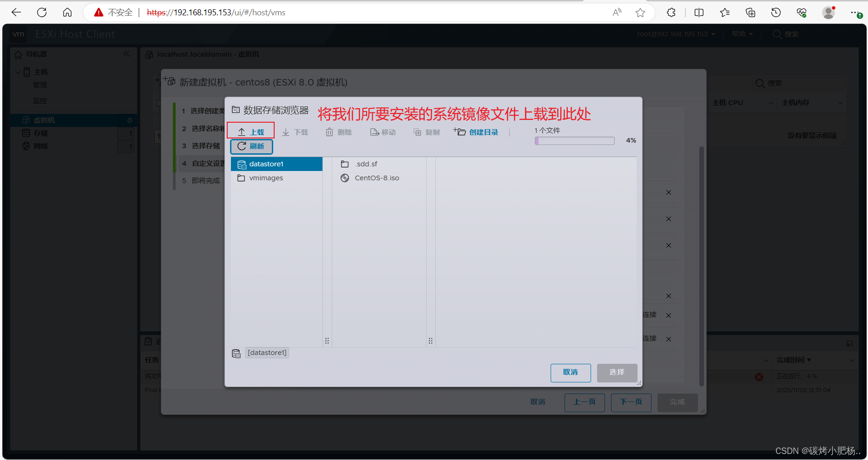Click the [datastore1] path field
The image size is (868, 460).
[x=268, y=353]
